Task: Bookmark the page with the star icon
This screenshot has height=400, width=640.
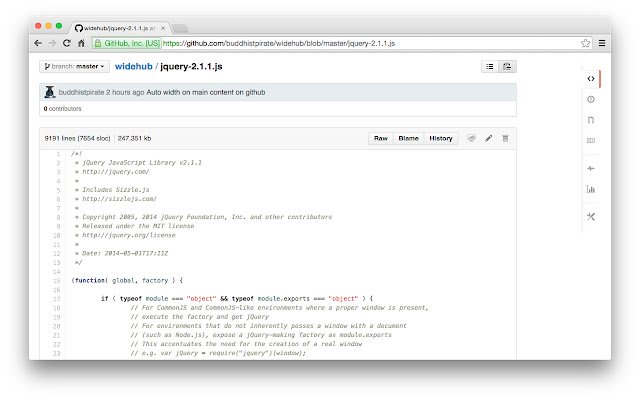Action: click(585, 43)
